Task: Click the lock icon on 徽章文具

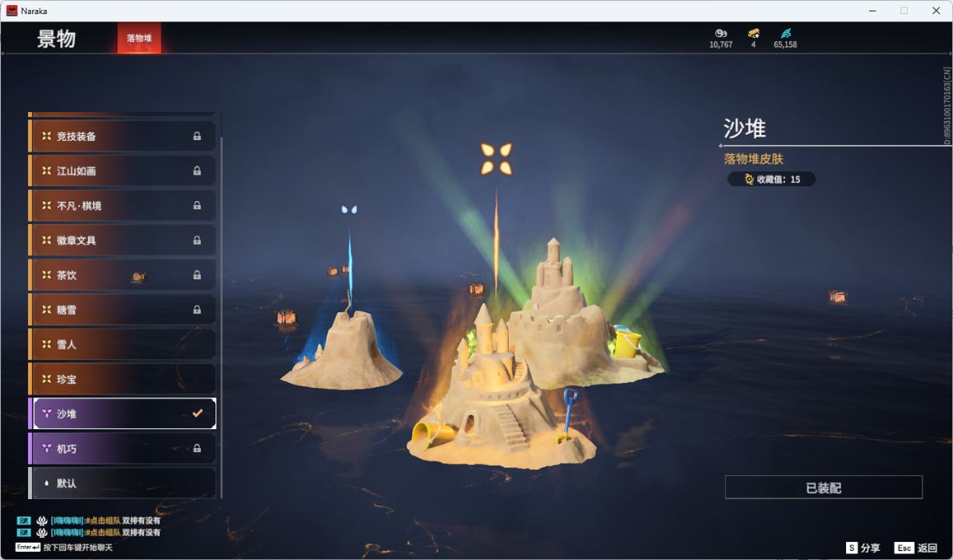Action: tap(197, 240)
